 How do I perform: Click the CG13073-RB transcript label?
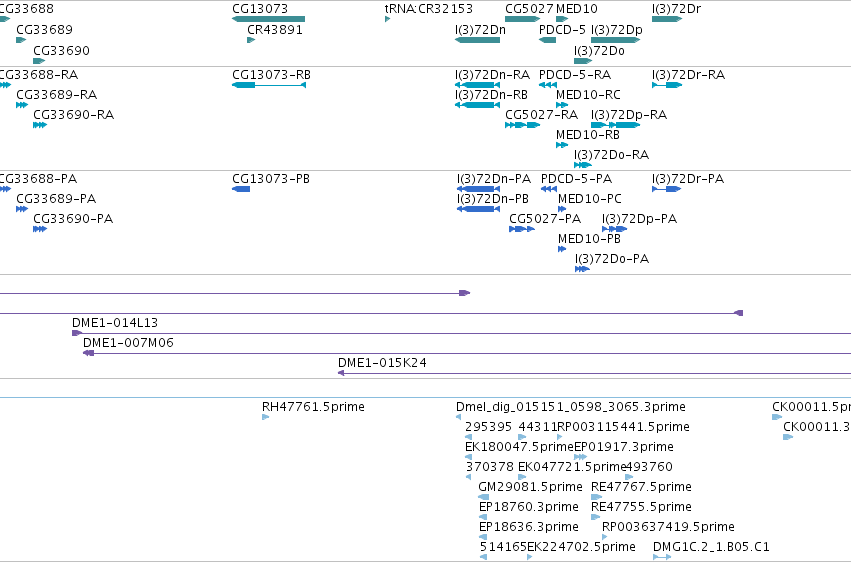coord(271,74)
